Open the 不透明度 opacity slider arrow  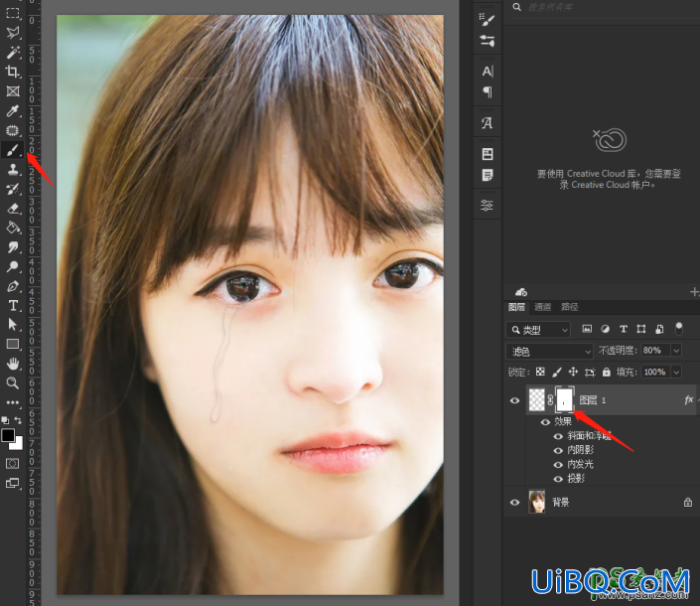[676, 351]
